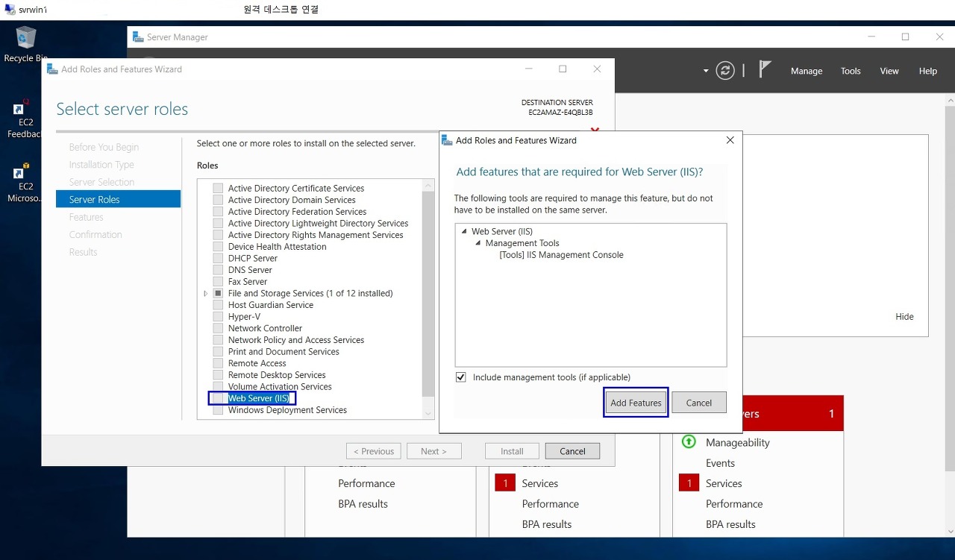Click the Server Manager title bar icon
Image resolution: width=955 pixels, height=560 pixels.
pos(138,37)
